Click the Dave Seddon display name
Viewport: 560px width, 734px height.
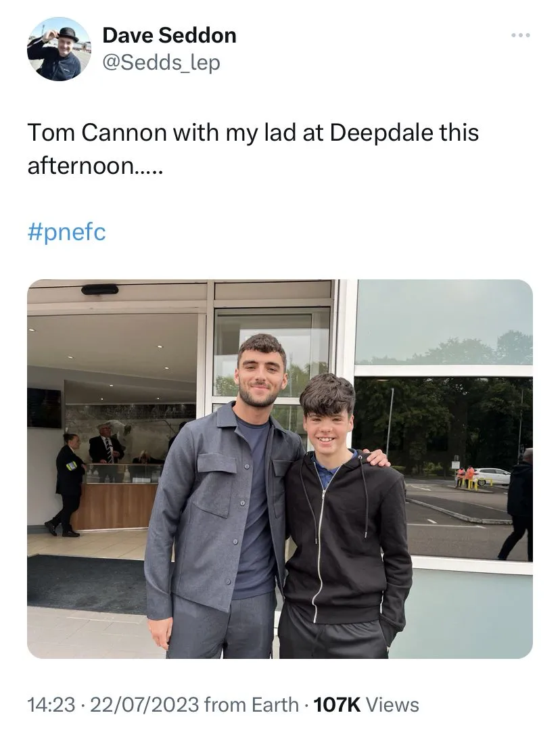[x=169, y=35]
